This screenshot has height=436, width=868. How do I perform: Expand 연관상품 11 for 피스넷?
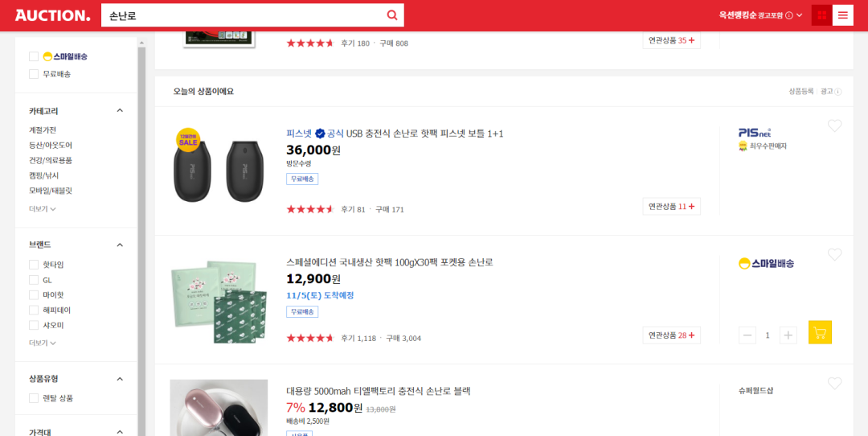[671, 206]
